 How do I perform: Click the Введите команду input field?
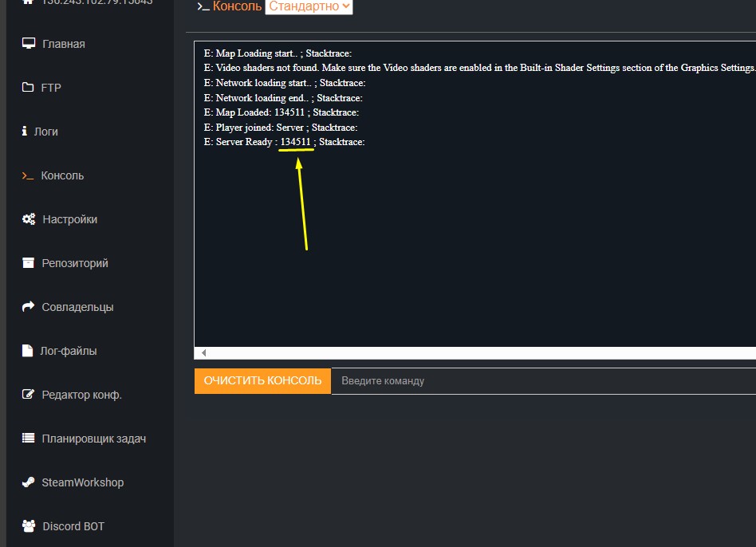pyautogui.click(x=542, y=381)
